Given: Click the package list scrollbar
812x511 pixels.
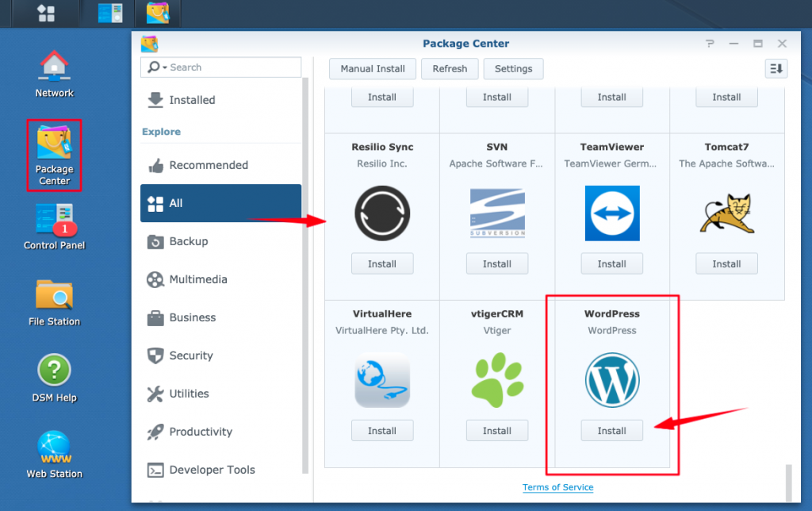Looking at the screenshot, I should [x=789, y=483].
